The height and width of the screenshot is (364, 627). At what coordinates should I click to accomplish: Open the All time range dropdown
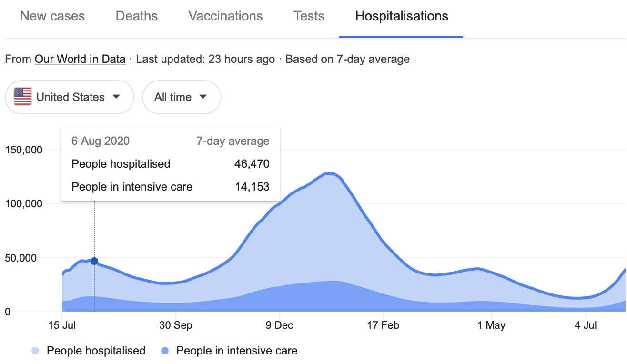tap(182, 97)
